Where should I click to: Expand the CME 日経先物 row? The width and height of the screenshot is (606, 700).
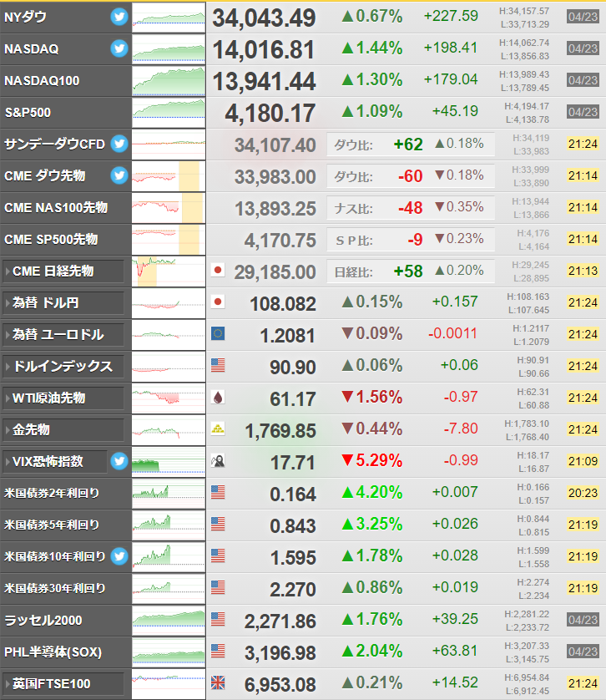click(x=63, y=271)
